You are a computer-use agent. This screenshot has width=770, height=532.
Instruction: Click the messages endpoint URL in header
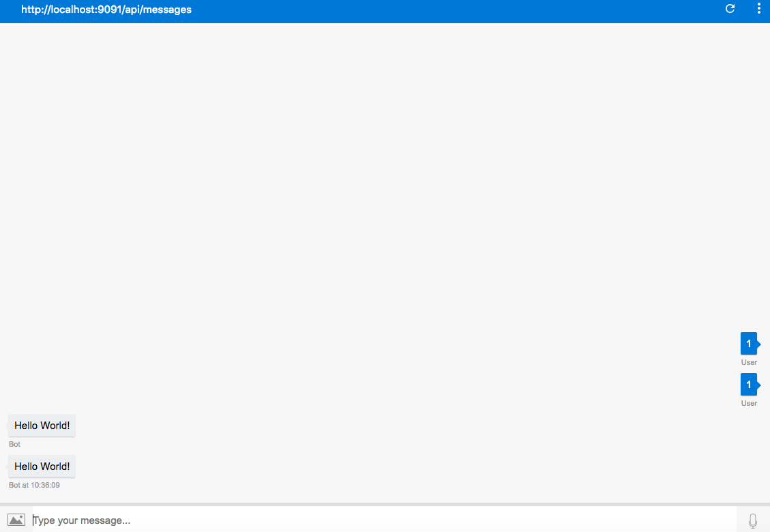(106, 10)
